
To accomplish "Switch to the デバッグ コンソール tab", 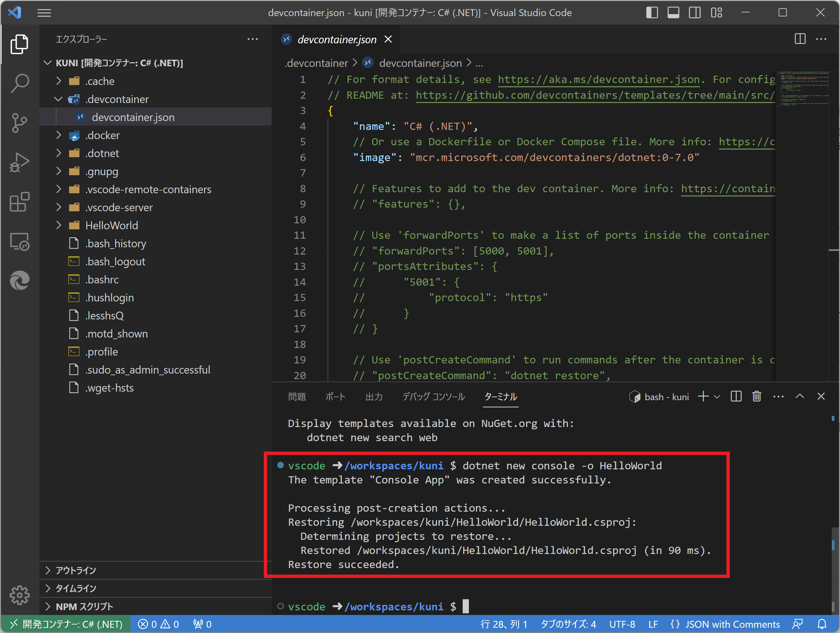I will (434, 397).
